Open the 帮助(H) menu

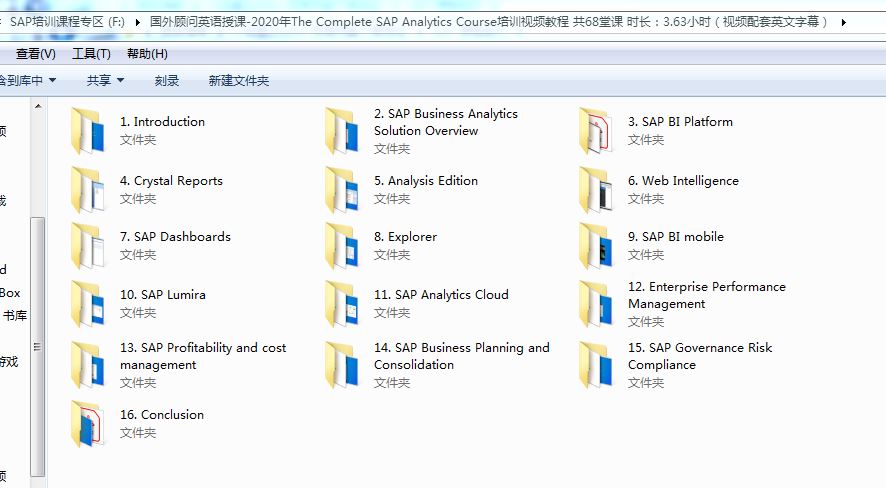147,54
